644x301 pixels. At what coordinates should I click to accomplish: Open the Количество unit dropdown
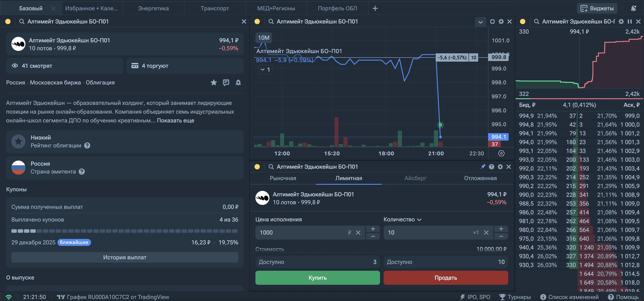[403, 219]
